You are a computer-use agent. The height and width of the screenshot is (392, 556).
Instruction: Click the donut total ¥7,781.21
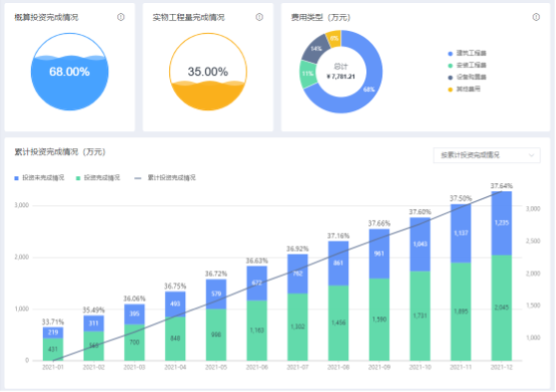pos(341,77)
